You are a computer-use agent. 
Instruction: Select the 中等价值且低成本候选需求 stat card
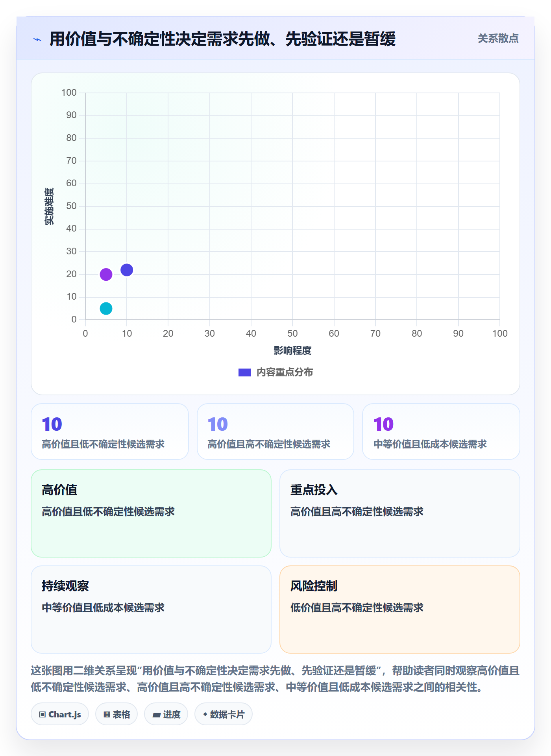(x=441, y=432)
